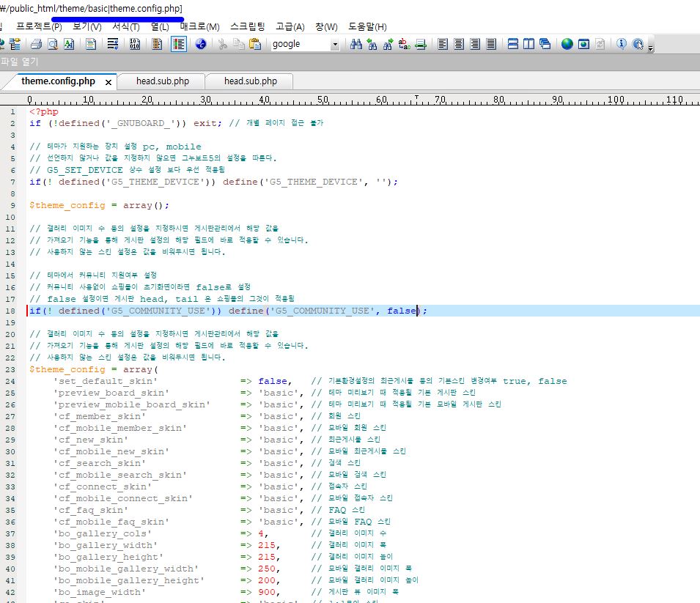The height and width of the screenshot is (603, 700).
Task: Click the '<?php' text on line 1
Action: click(x=44, y=111)
